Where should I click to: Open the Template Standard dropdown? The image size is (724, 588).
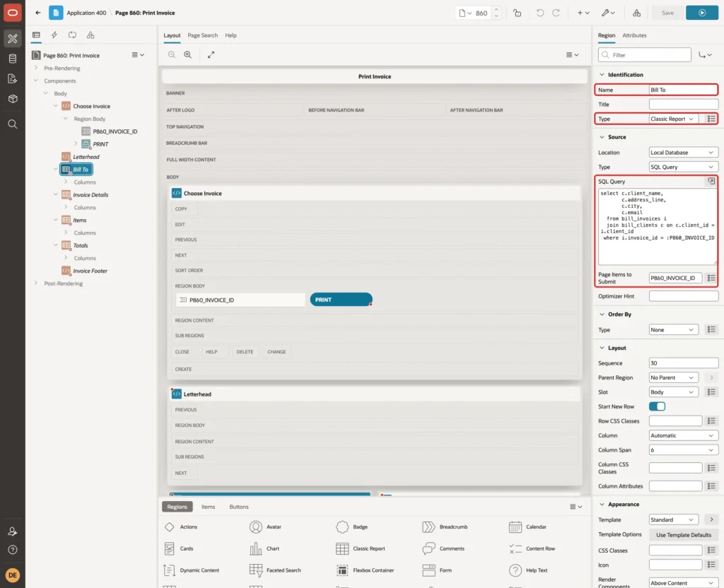pyautogui.click(x=673, y=519)
